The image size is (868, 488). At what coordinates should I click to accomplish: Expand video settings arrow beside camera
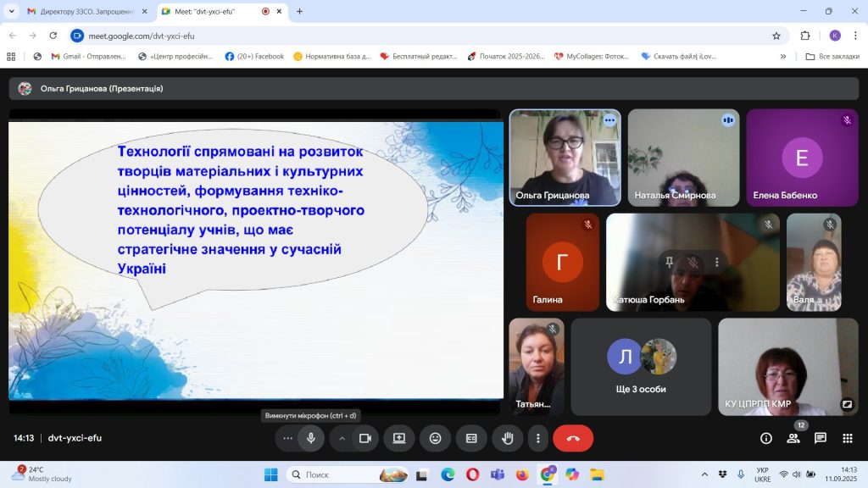click(x=342, y=438)
